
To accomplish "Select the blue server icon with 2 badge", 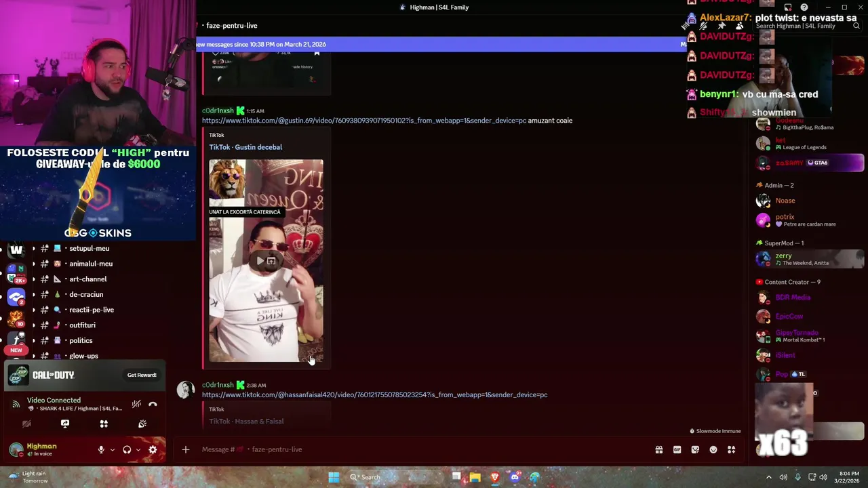I will click(16, 297).
